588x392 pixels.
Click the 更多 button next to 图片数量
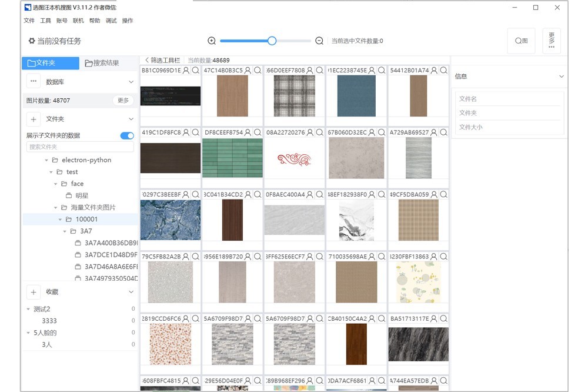(123, 101)
